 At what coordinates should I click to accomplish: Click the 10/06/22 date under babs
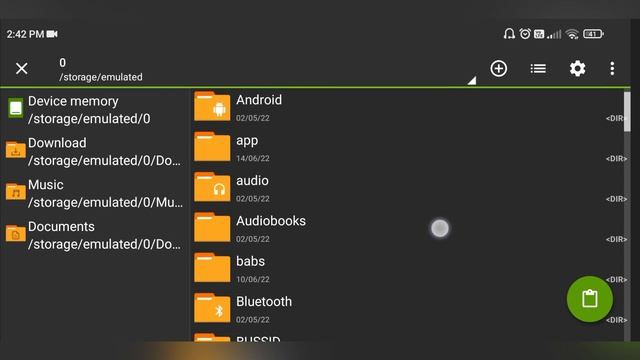pos(253,279)
